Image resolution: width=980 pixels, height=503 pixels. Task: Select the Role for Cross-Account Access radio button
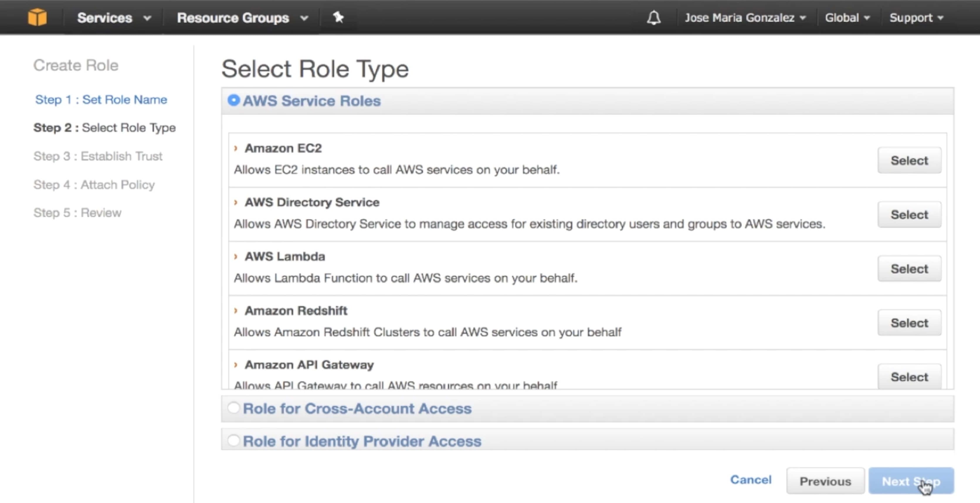click(234, 408)
